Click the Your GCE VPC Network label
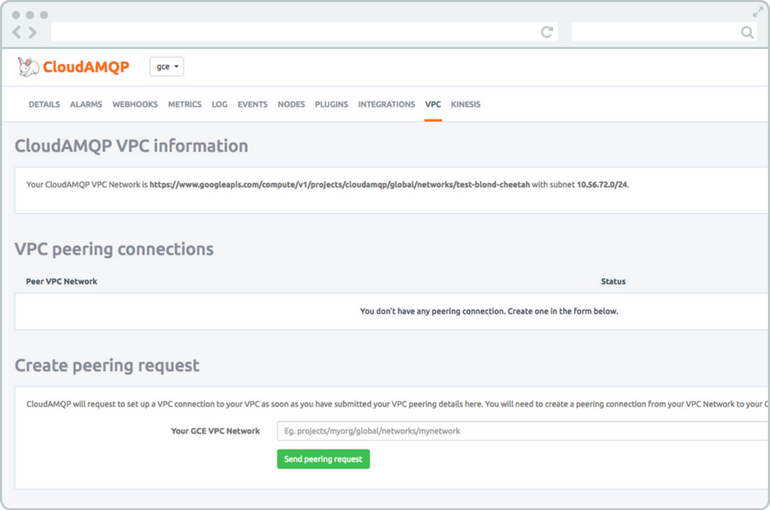The image size is (770, 510). tap(216, 431)
